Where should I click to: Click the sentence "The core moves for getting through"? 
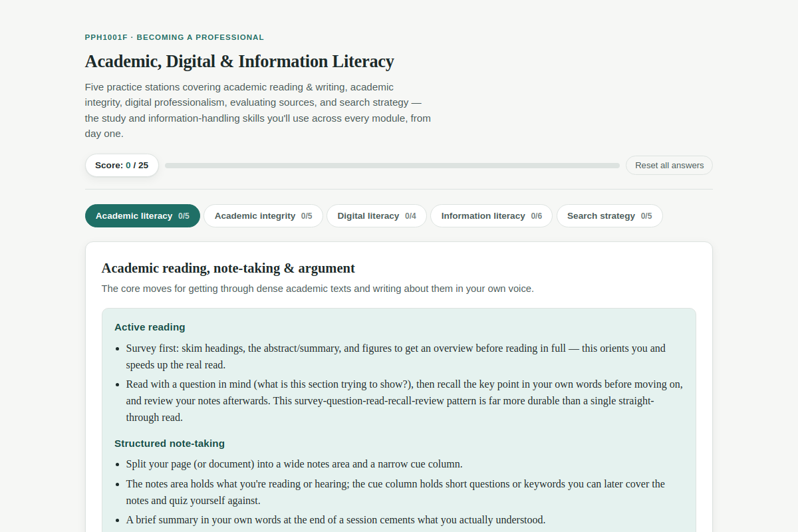click(318, 289)
